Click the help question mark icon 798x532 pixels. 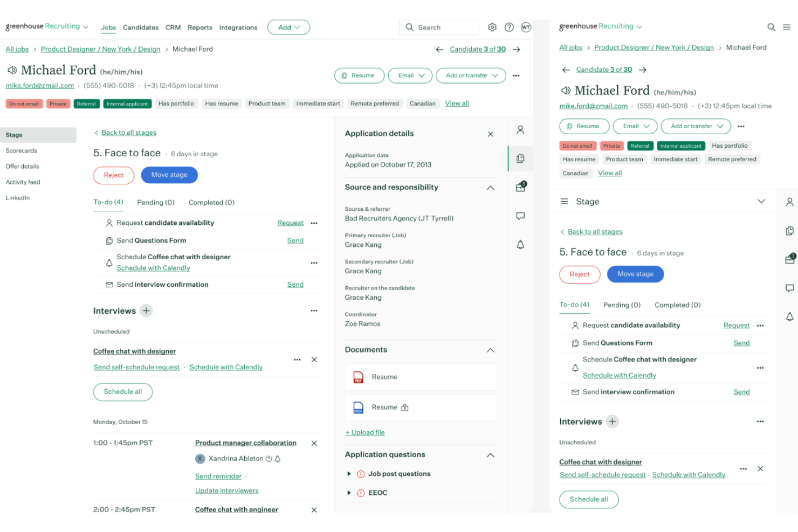pos(509,27)
